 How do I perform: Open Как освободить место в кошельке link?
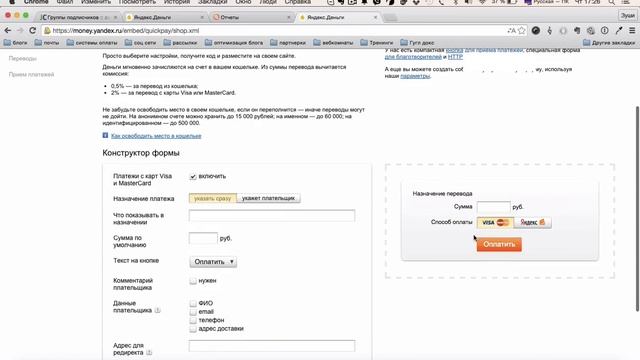click(x=156, y=136)
